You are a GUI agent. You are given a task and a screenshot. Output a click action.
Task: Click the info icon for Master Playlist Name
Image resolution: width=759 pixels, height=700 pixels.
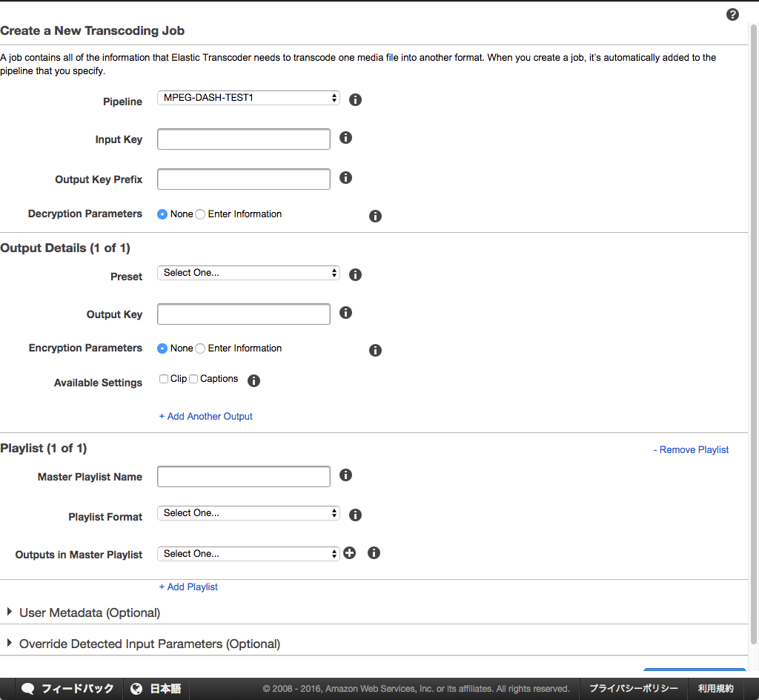[x=345, y=475]
